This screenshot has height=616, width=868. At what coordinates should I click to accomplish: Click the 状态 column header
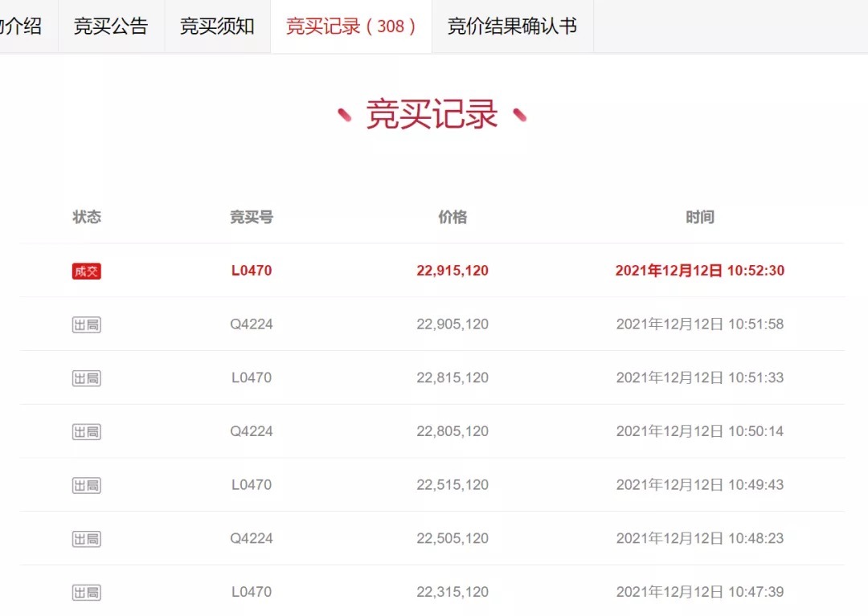(x=87, y=217)
